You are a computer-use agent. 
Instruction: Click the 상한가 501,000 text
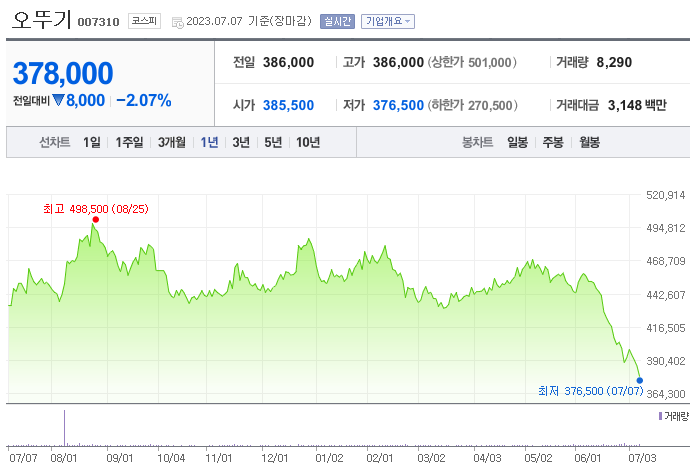pyautogui.click(x=472, y=62)
